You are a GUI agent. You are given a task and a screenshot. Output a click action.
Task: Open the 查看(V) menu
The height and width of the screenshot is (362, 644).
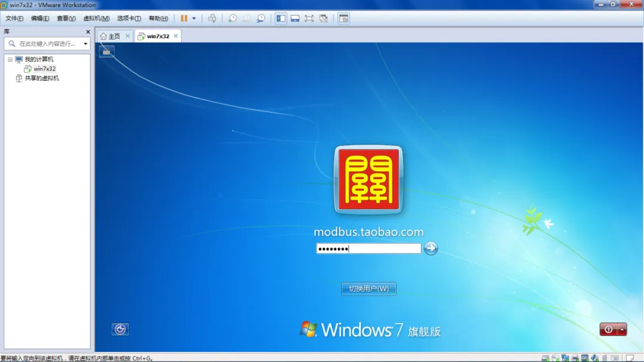[x=66, y=18]
